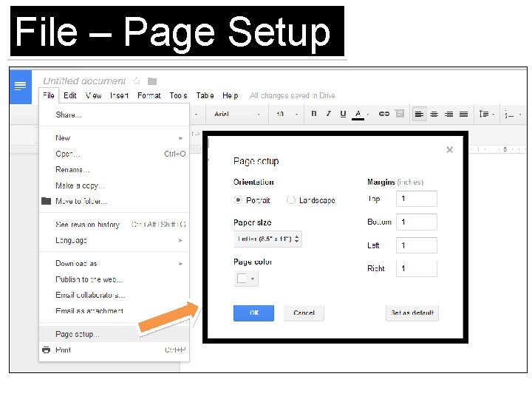Click All changes saved in Drive
The width and height of the screenshot is (532, 399).
[293, 95]
